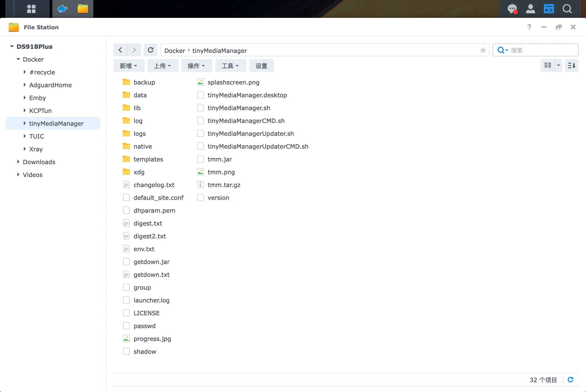Select the logs folder name
Viewport: 586px width, 392px height.
[x=139, y=133]
